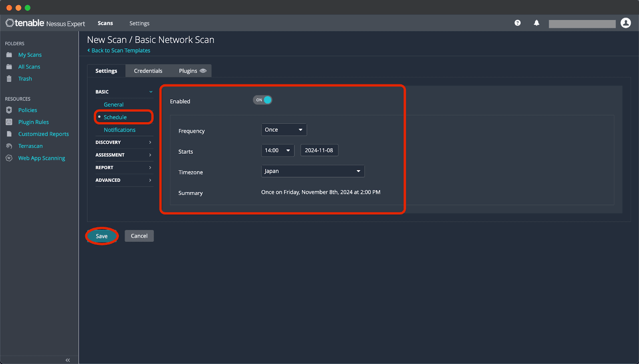Screen dimensions: 639x364
Task: Click the All Scans folder icon
Action: point(9,67)
